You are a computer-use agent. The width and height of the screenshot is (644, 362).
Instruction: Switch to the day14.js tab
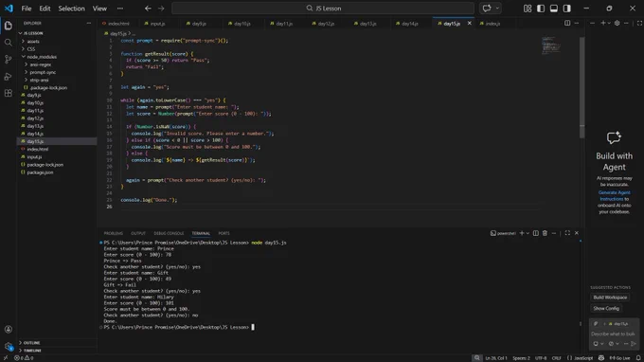click(x=410, y=24)
